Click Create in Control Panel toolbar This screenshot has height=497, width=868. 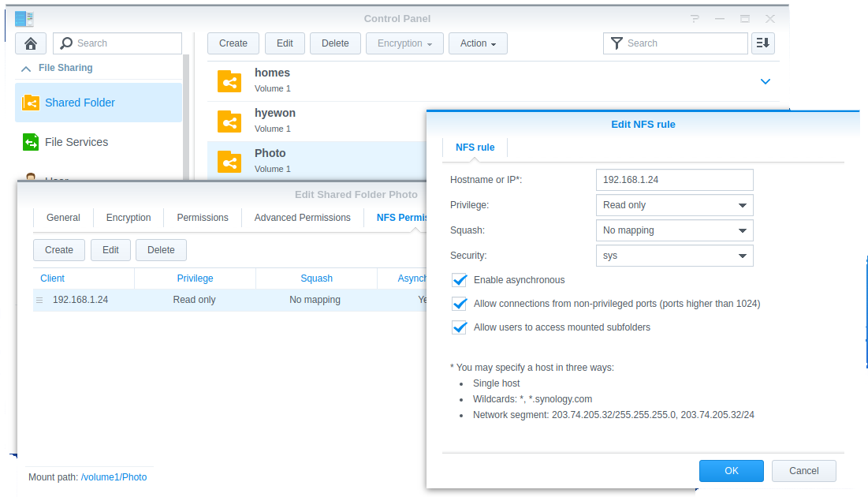coord(233,43)
